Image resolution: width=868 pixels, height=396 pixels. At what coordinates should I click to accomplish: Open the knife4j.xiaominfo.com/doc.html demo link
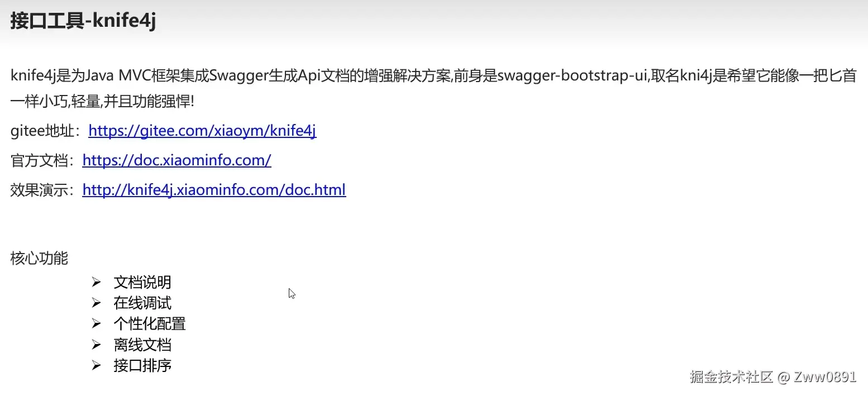pos(214,190)
